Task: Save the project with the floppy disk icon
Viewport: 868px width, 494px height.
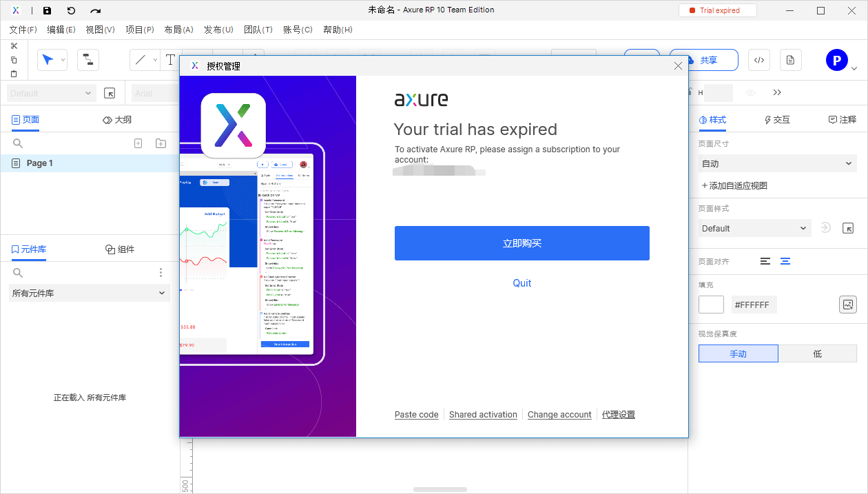Action: click(47, 10)
